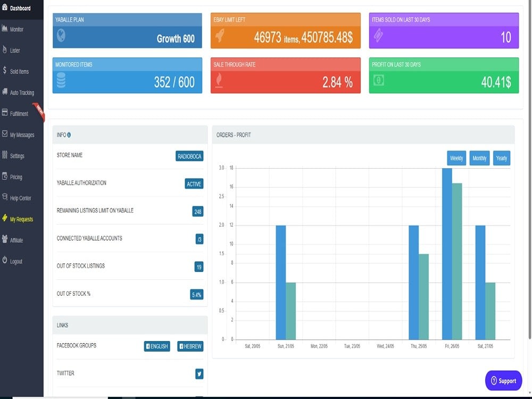532x399 pixels.
Task: Select Auto Tracking in the sidebar
Action: pos(22,92)
